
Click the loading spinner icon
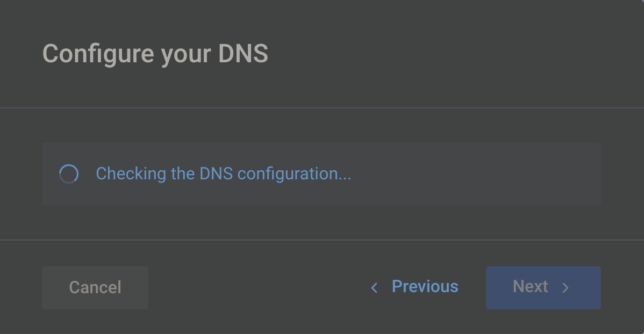click(x=69, y=174)
